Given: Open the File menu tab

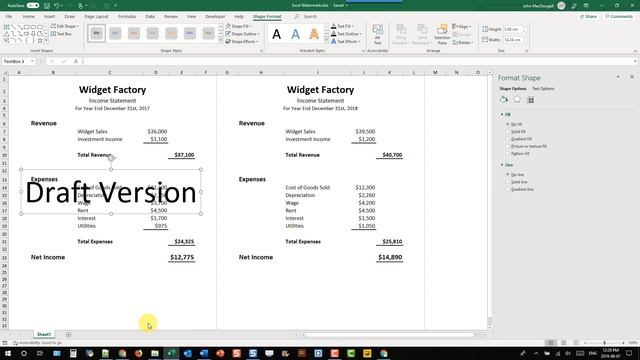Looking at the screenshot, I should 9,16.
